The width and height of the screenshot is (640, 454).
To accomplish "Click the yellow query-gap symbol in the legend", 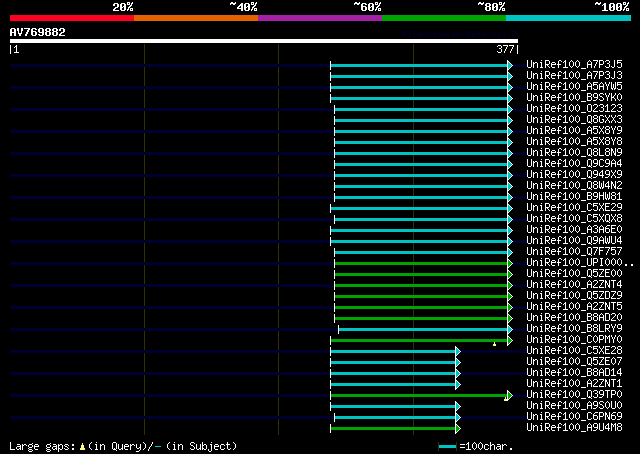I will [82, 447].
